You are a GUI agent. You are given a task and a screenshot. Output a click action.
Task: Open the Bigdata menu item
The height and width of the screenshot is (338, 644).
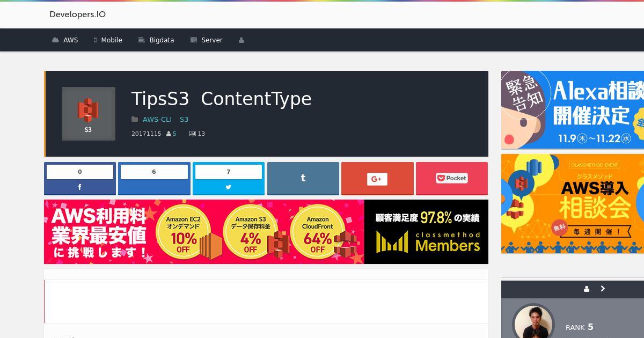(x=156, y=40)
